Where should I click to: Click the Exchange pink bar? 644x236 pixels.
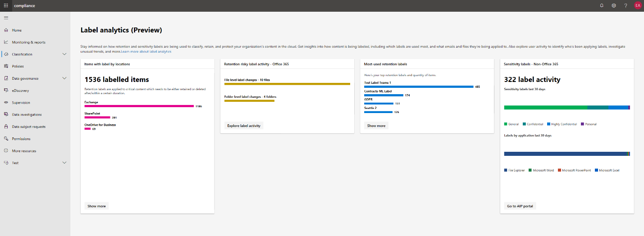139,106
